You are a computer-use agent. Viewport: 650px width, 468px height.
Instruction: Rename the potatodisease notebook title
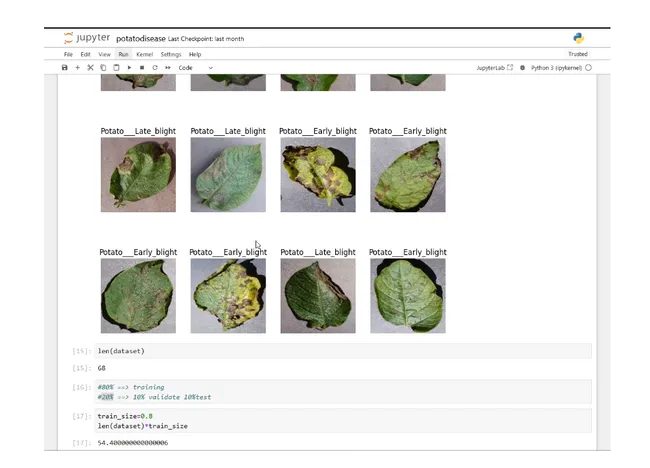141,39
